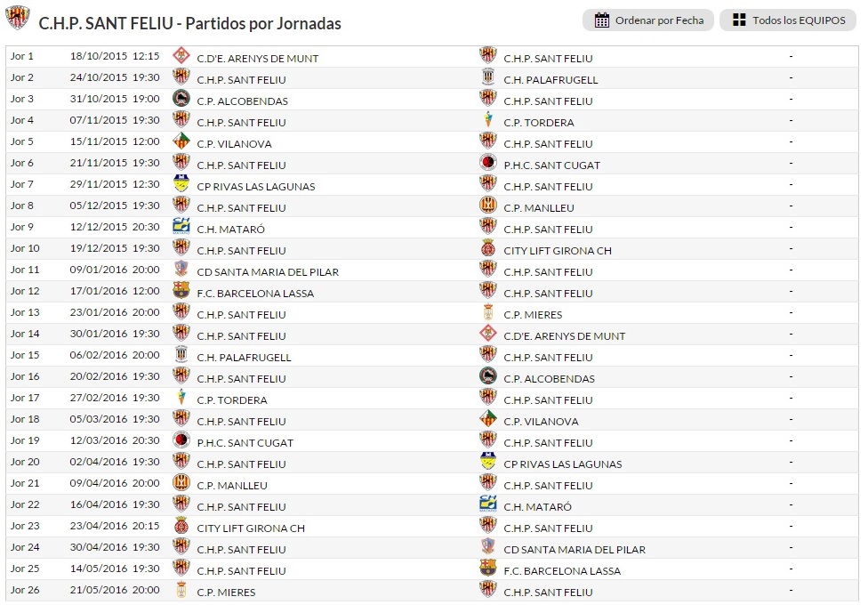Select the C.P. Manlleu team name in Jor 21

pyautogui.click(x=231, y=486)
